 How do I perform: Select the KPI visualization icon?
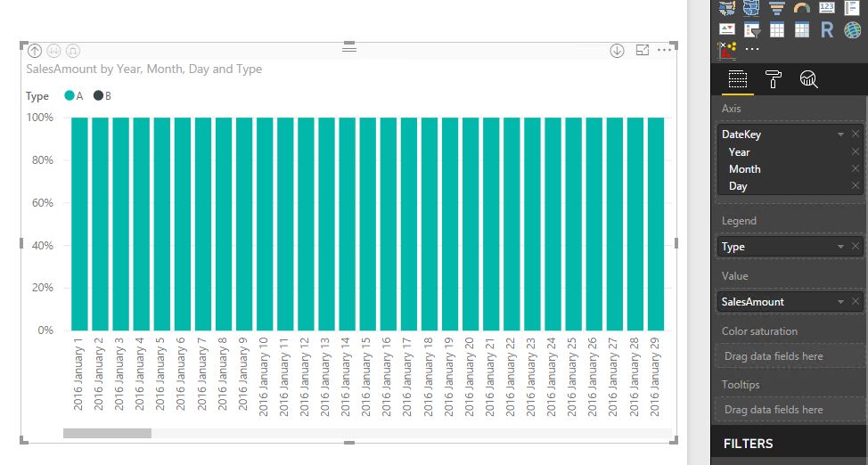point(727,29)
